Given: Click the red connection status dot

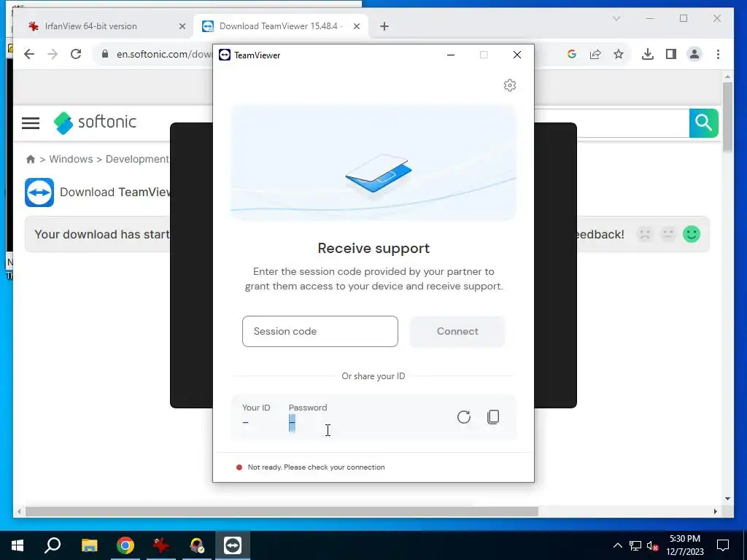Looking at the screenshot, I should point(239,467).
